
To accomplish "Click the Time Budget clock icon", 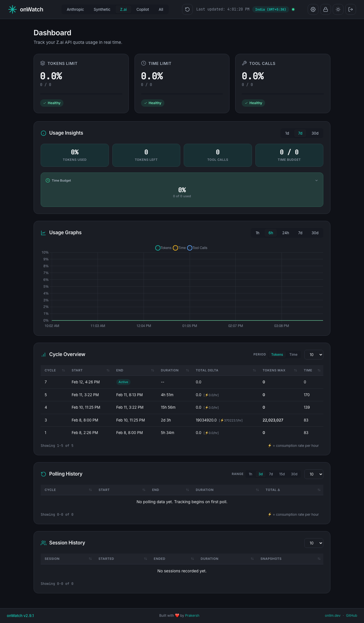I will point(48,180).
